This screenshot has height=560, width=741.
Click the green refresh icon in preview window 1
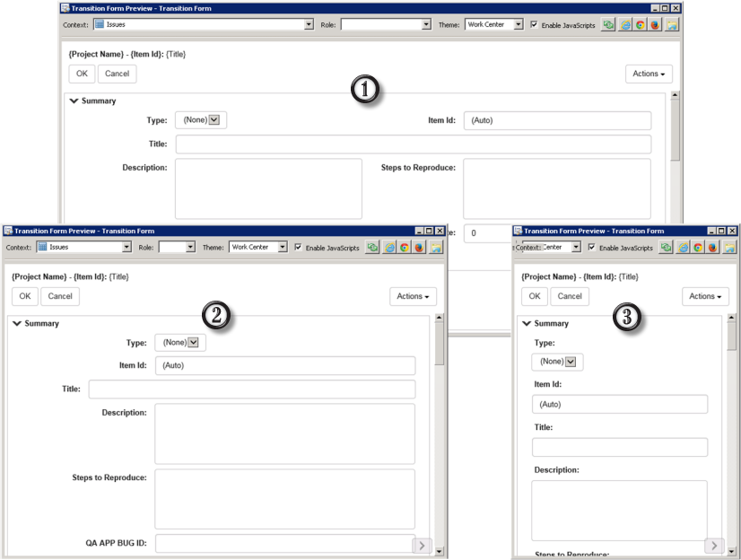(x=610, y=25)
